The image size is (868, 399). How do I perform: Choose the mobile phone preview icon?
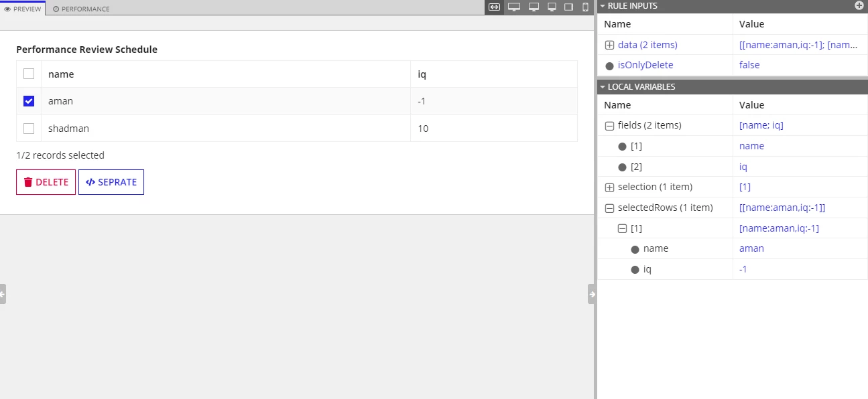pos(585,7)
